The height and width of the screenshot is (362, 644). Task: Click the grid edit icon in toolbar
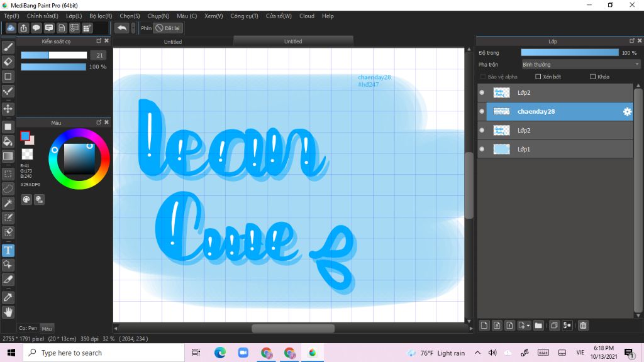87,28
